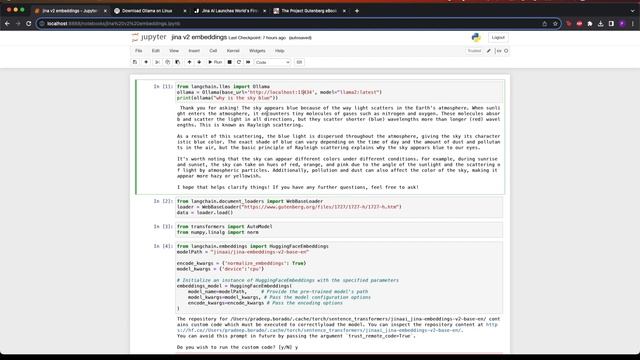The image size is (640, 360).
Task: Restart the kernel from the toolbar
Action: (239, 62)
